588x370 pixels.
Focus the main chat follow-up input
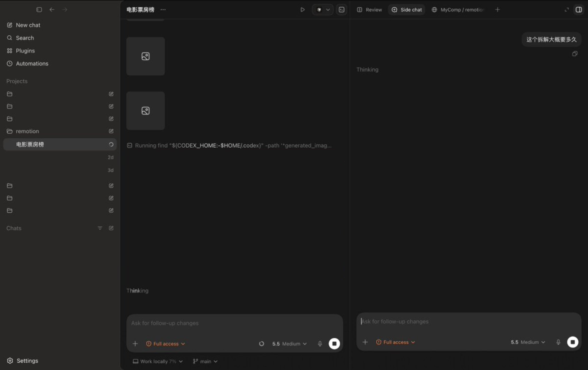click(234, 323)
